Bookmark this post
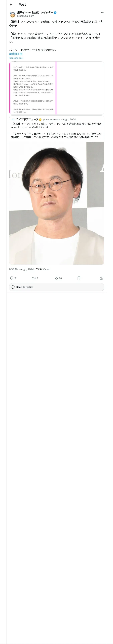 click(79, 278)
